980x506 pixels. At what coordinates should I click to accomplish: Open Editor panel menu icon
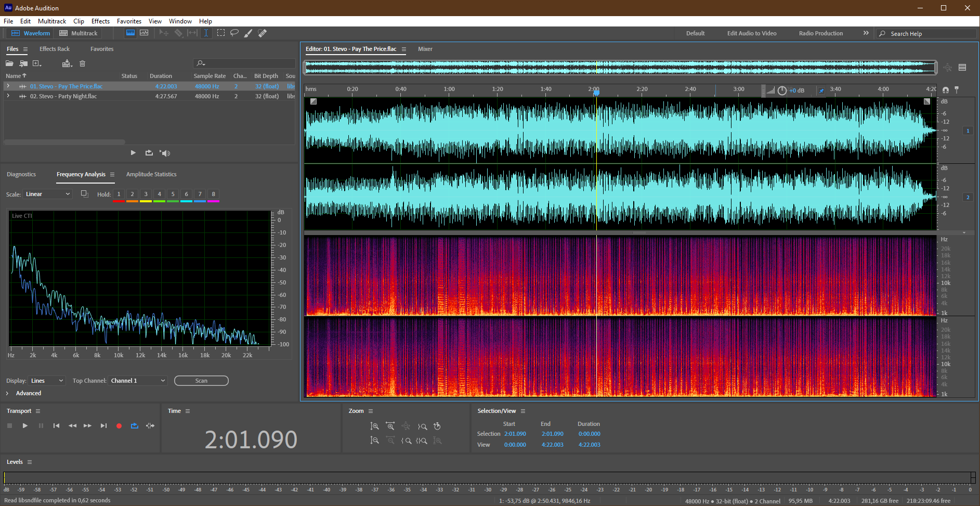coord(404,49)
